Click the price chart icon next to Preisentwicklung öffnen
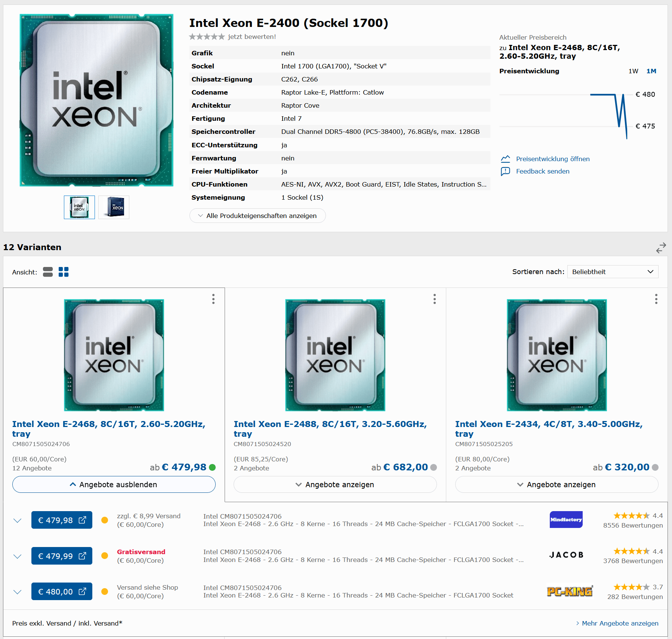The image size is (672, 639). point(505,159)
